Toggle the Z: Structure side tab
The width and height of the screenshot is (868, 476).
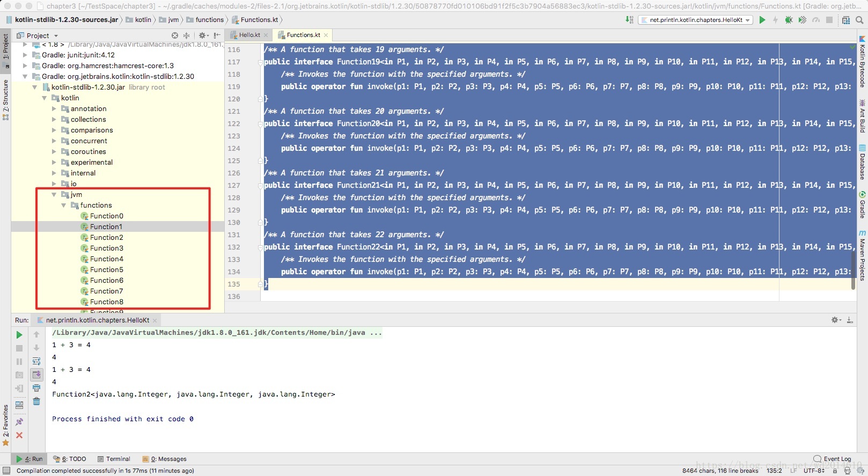click(x=5, y=100)
